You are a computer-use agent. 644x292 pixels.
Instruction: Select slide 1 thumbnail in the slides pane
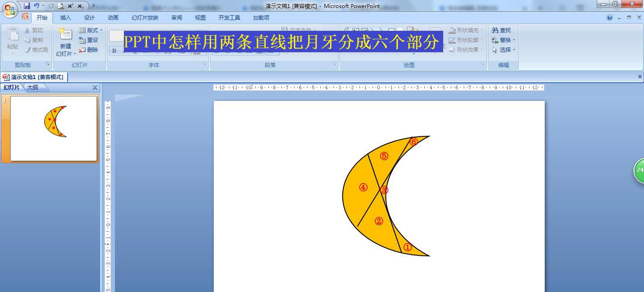click(x=54, y=127)
